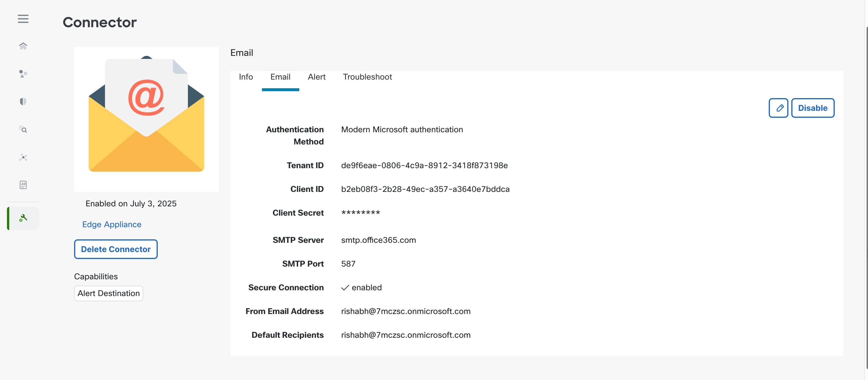Click SMTP Port value 587
Image resolution: width=868 pixels, height=380 pixels.
[348, 264]
